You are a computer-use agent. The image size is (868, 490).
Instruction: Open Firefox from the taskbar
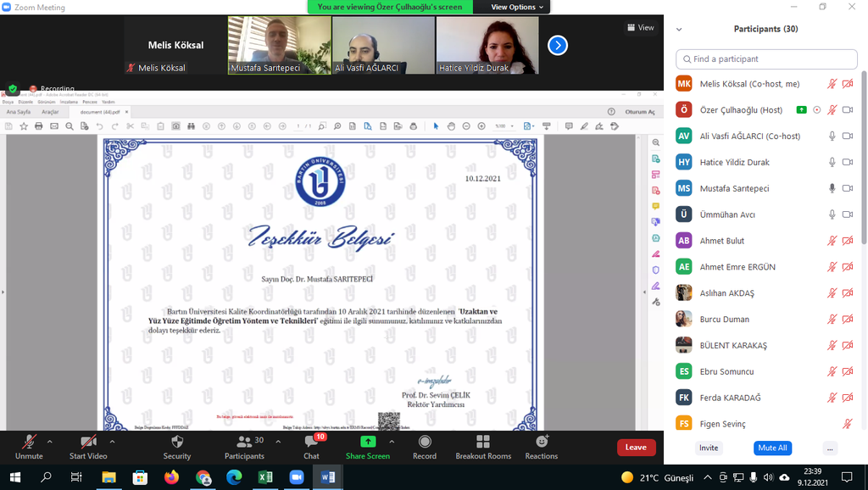coord(172,477)
